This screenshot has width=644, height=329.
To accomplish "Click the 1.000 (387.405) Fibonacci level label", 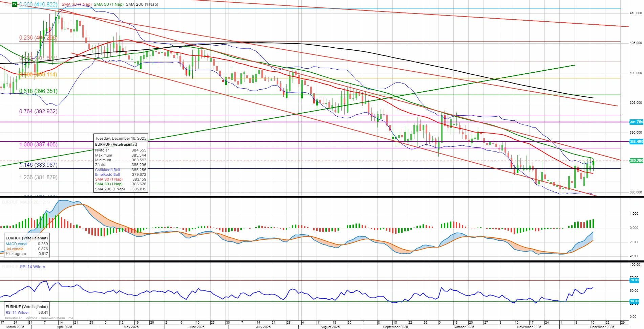I will pyautogui.click(x=38, y=145).
